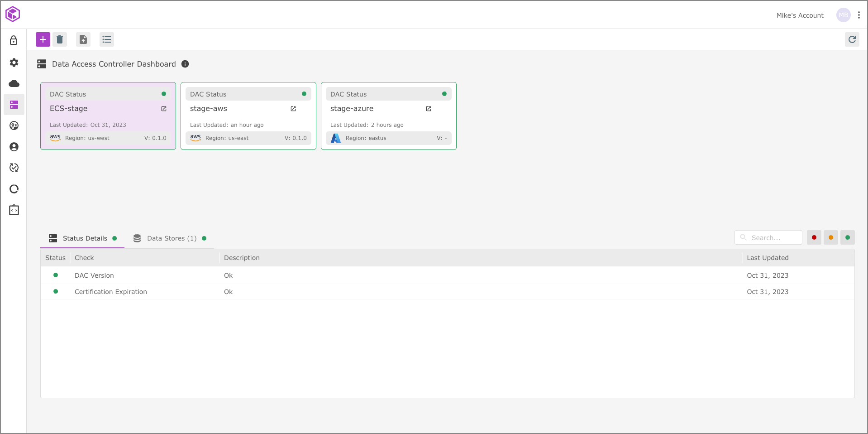Click the info icon beside dashboard title
The width and height of the screenshot is (868, 434).
185,64
